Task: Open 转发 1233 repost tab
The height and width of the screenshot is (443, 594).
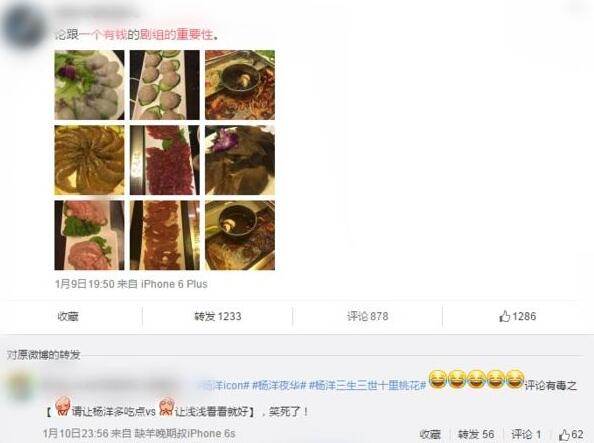Action: [217, 316]
